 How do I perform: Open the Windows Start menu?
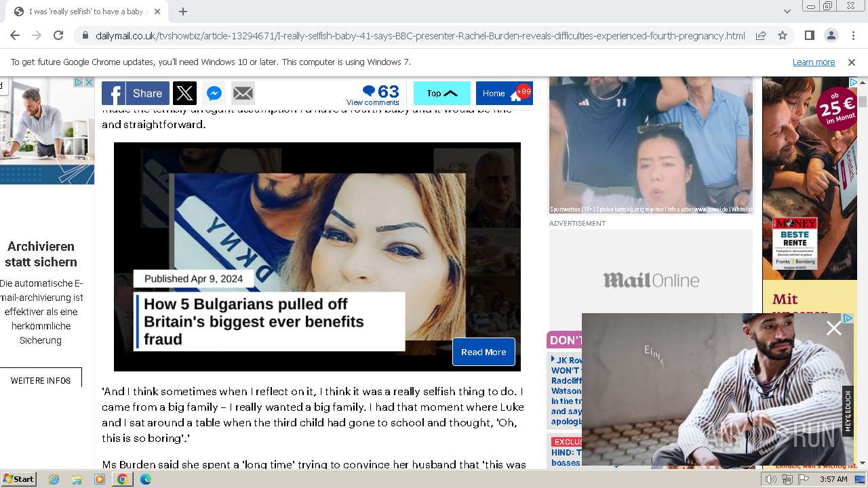(x=19, y=479)
